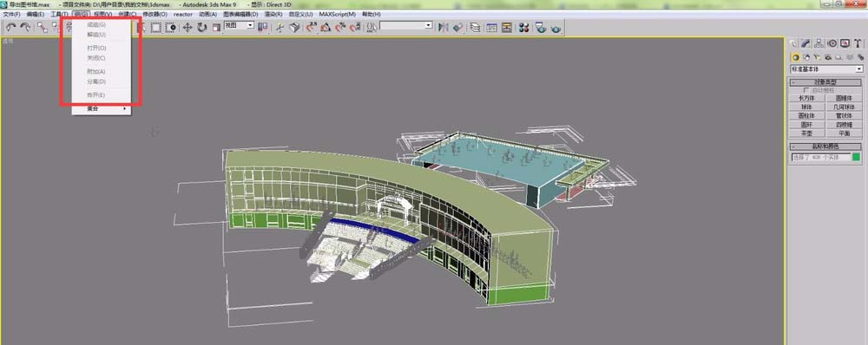Select the Systems category icon
Screen dimensions: 868x345
[x=860, y=57]
